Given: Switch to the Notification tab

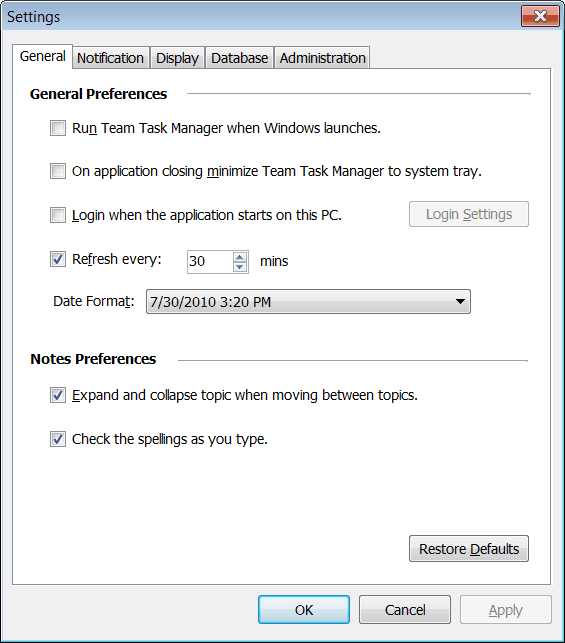Looking at the screenshot, I should (x=110, y=58).
